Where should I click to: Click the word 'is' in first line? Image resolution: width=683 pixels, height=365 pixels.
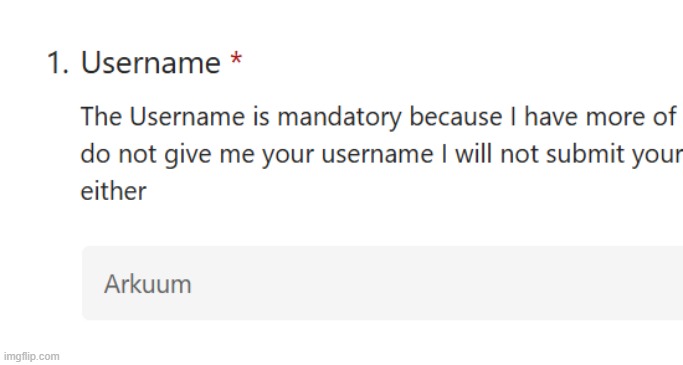coord(261,117)
